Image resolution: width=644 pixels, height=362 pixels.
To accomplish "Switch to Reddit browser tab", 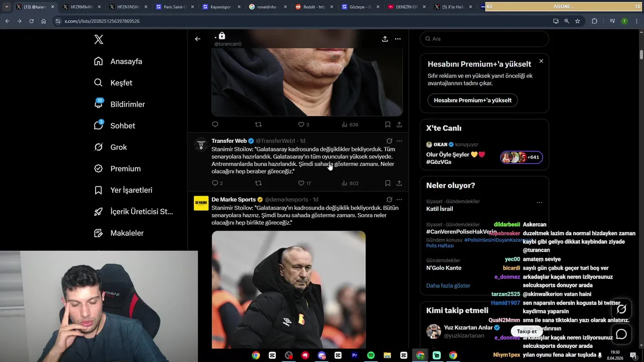I will click(314, 7).
